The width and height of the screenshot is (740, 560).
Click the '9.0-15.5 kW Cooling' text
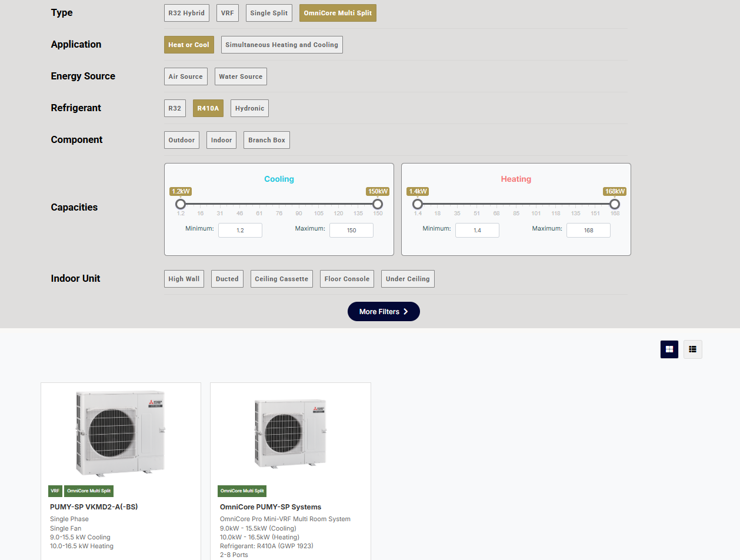pyautogui.click(x=80, y=537)
